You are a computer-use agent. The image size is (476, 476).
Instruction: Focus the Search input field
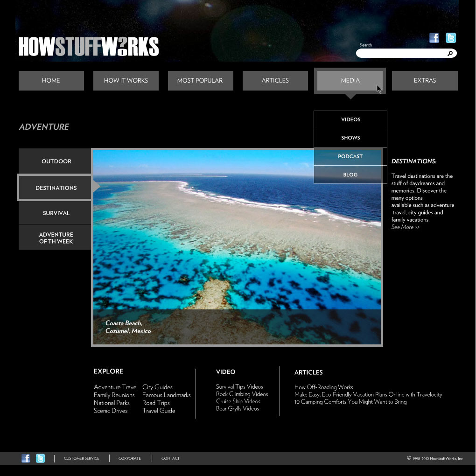(x=400, y=53)
